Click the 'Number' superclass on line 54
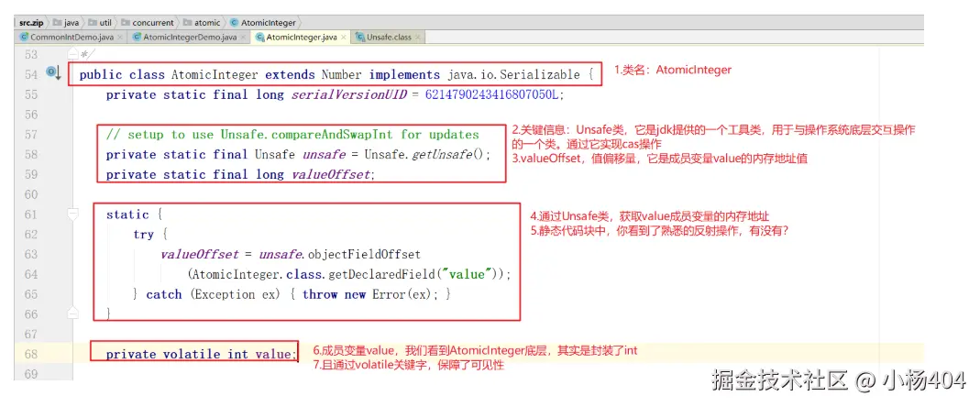Screen dimensions: 980x407 (x=341, y=74)
